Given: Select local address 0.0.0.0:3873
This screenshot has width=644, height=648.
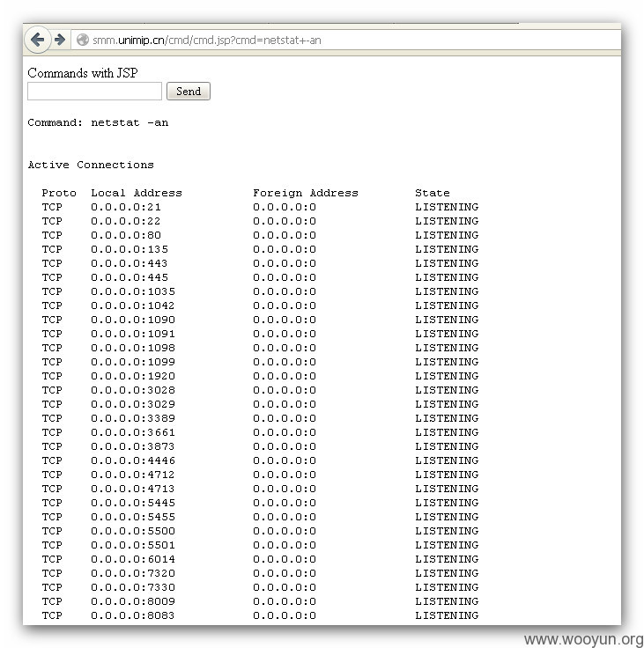Looking at the screenshot, I should coord(133,446).
